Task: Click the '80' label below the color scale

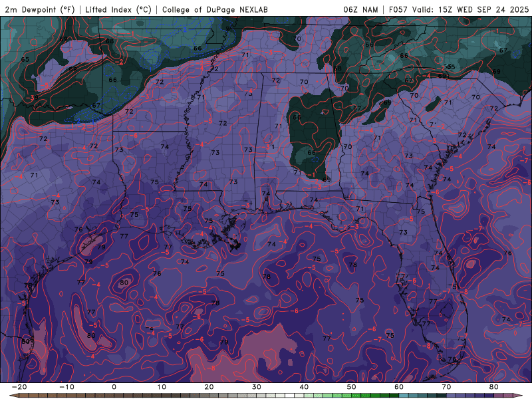Action: [494, 387]
